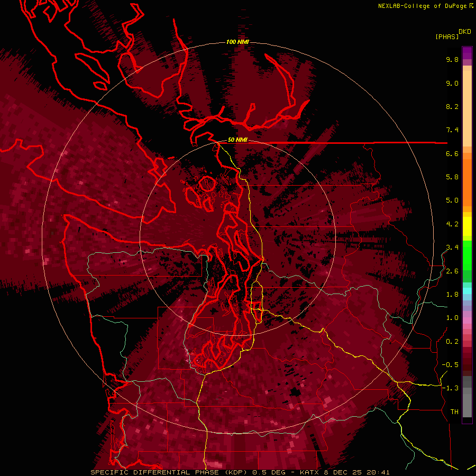Pick the cyan color bar segment
This screenshot has height=476, width=476.
tap(467, 290)
